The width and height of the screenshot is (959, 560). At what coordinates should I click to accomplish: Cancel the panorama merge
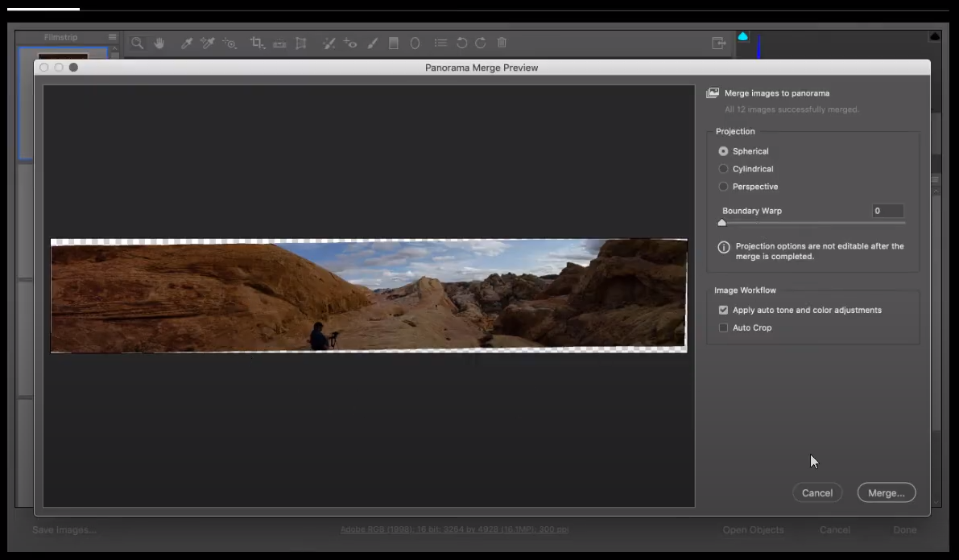(817, 492)
